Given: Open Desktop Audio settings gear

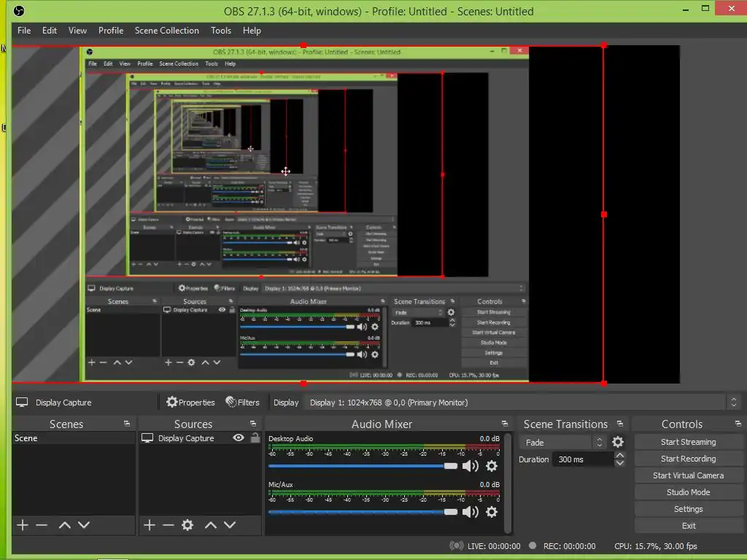Looking at the screenshot, I should coord(492,466).
